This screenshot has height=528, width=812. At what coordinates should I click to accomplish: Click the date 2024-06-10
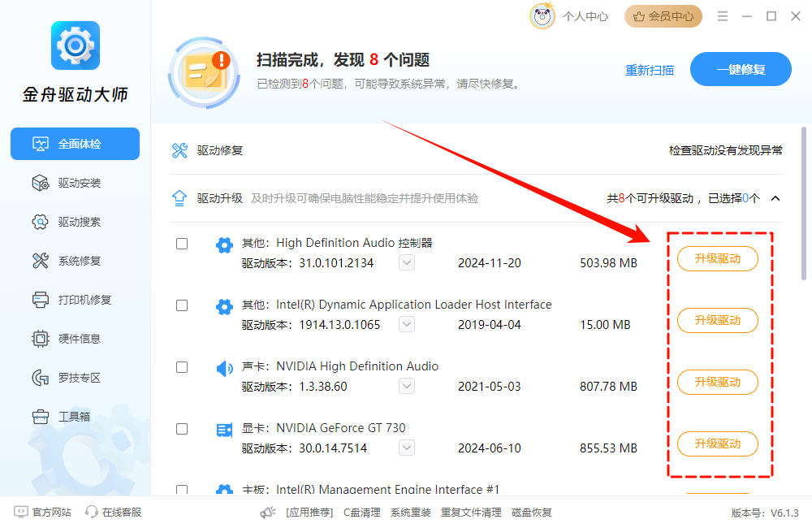490,448
